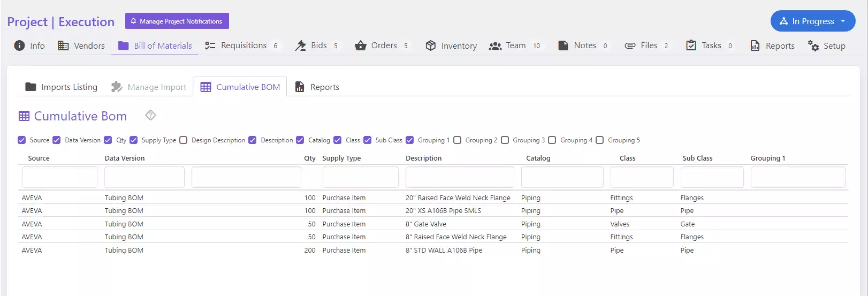The image size is (868, 296).
Task: Click the diamond help icon beside Cumulative Bom
Action: [x=150, y=115]
